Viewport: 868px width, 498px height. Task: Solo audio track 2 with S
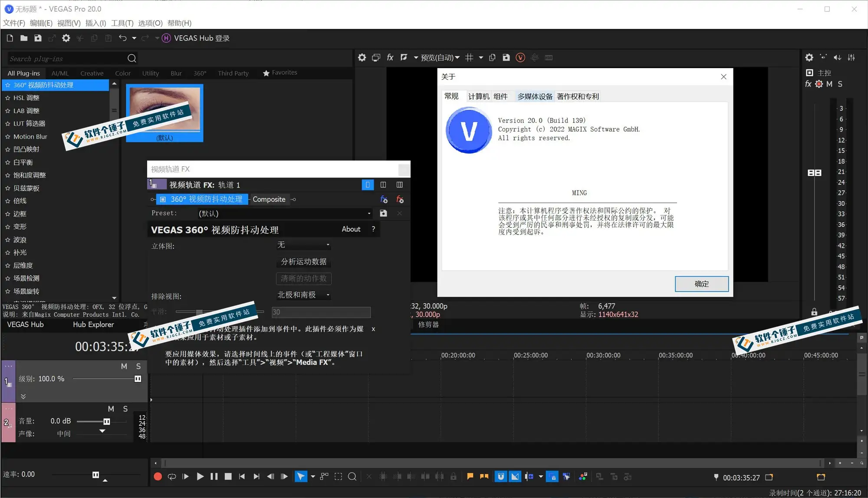pyautogui.click(x=125, y=409)
